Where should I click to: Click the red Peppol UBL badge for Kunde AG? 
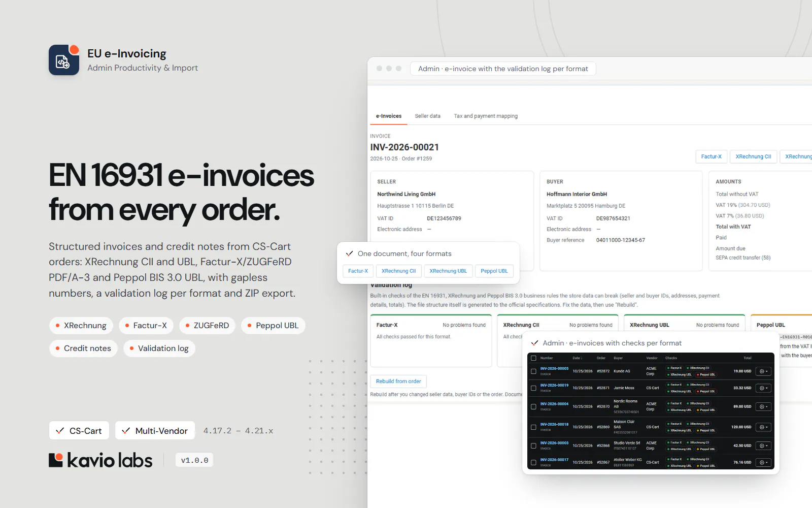point(706,374)
